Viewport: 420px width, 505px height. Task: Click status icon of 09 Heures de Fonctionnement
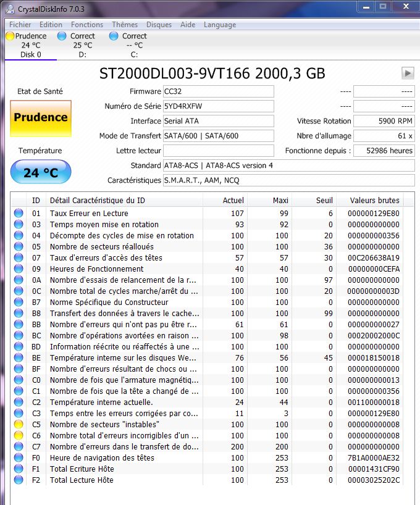point(19,269)
